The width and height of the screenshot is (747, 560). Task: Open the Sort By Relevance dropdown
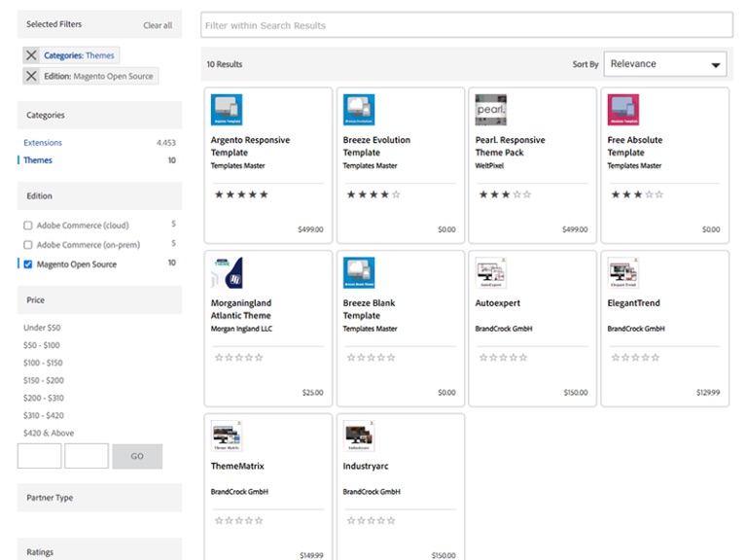[x=665, y=64]
